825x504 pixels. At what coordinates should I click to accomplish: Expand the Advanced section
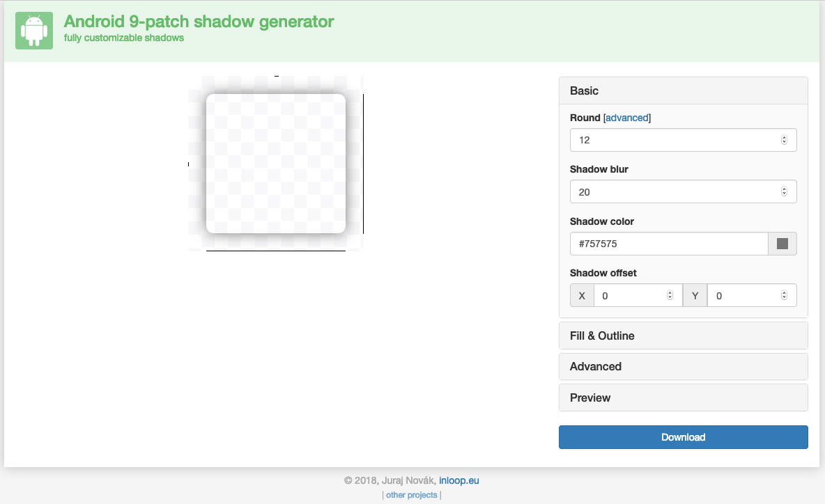point(683,366)
